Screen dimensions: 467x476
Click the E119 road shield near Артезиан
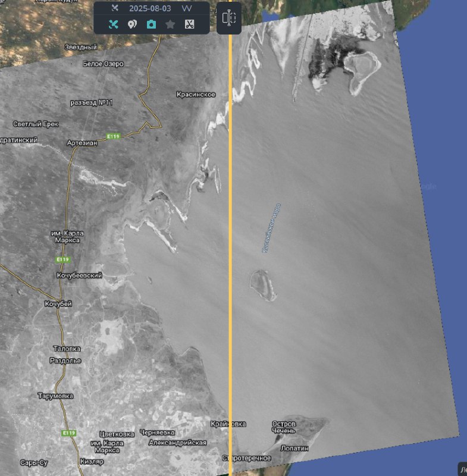(113, 136)
